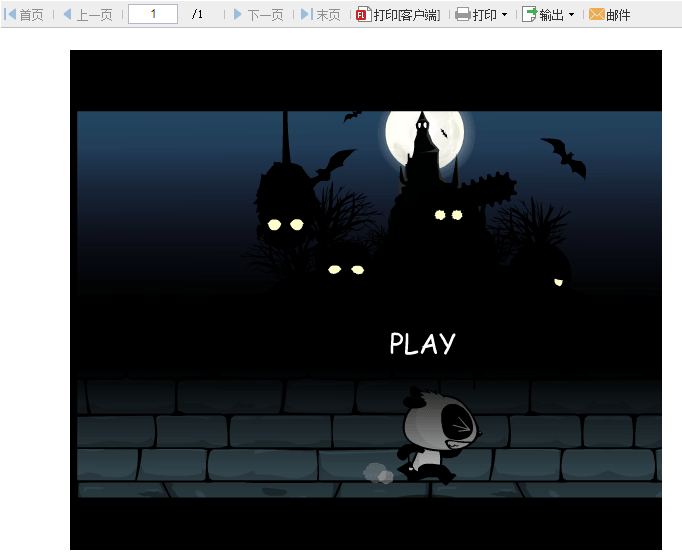Screen dimensions: 682x555
Task: Click the orange mail envelope icon
Action: tap(597, 14)
